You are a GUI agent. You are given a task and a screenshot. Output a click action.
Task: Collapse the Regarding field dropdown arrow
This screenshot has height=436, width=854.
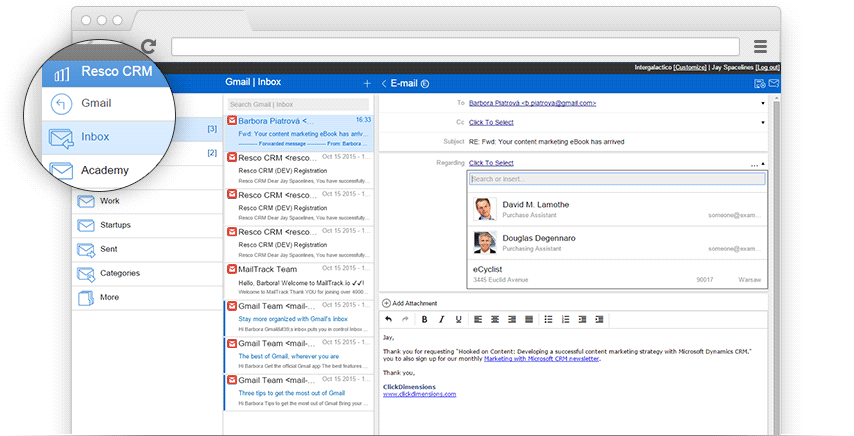tap(763, 163)
